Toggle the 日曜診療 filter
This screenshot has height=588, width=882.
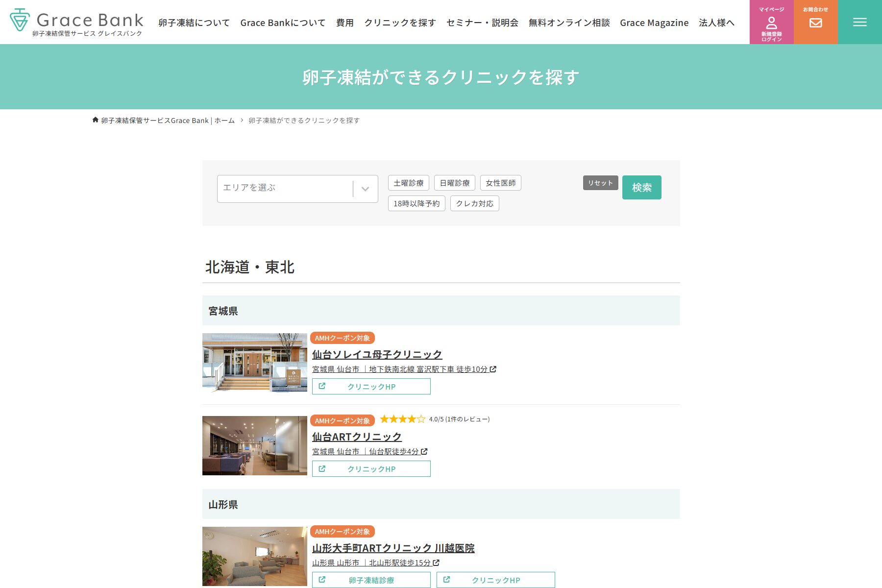coord(454,183)
